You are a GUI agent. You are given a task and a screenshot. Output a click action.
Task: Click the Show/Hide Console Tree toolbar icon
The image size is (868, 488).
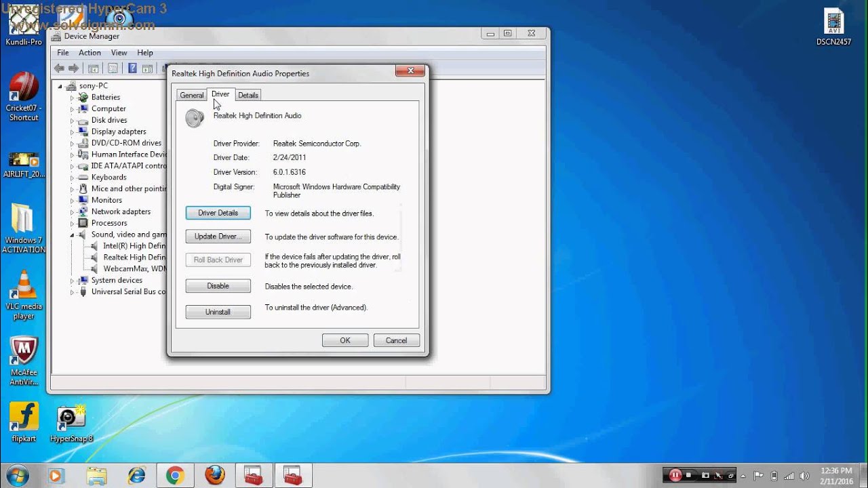pos(94,68)
